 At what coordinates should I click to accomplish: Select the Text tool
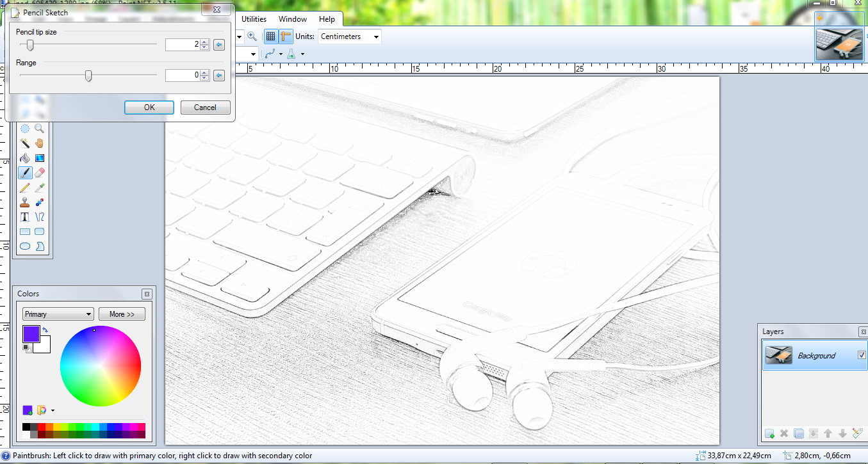coord(25,217)
